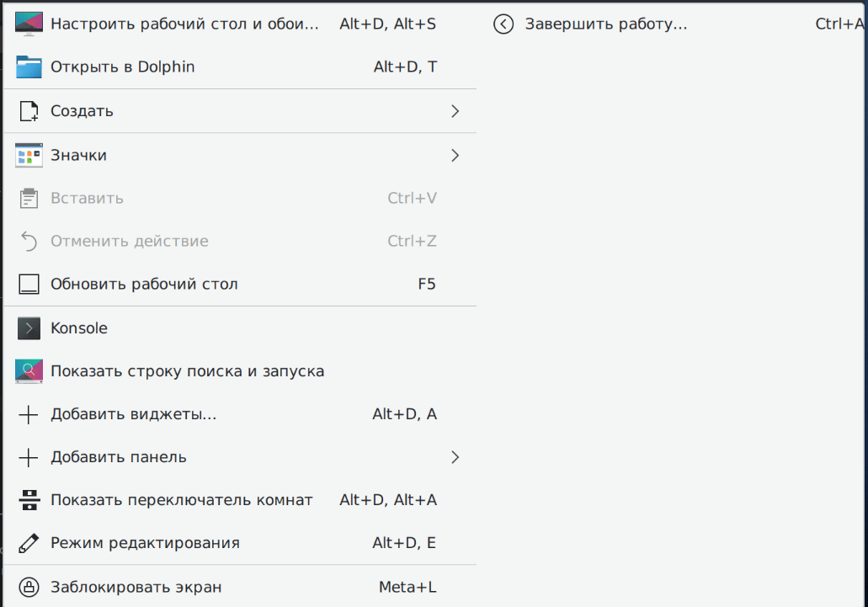This screenshot has width=868, height=607.
Task: Click the pencil edit mode icon
Action: (29, 543)
